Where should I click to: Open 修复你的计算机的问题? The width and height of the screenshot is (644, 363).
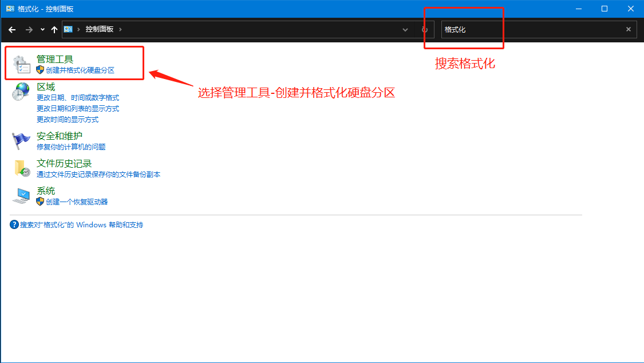point(72,146)
